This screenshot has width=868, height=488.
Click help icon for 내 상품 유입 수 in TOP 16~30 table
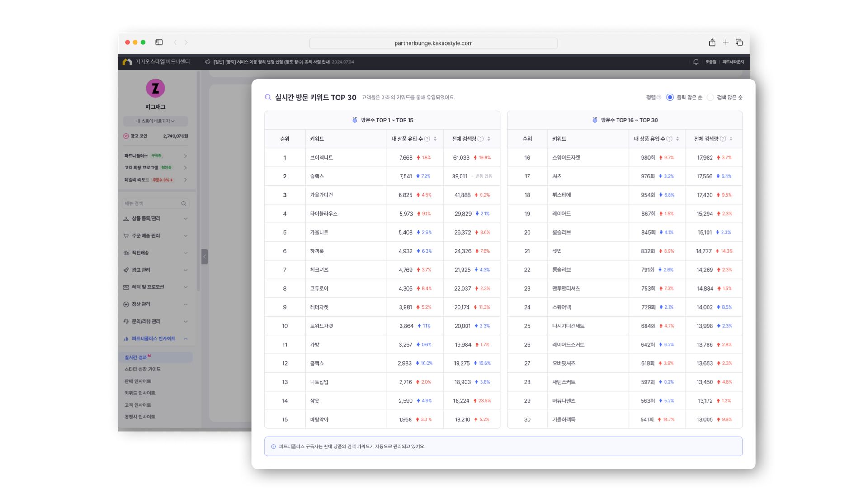[670, 139]
